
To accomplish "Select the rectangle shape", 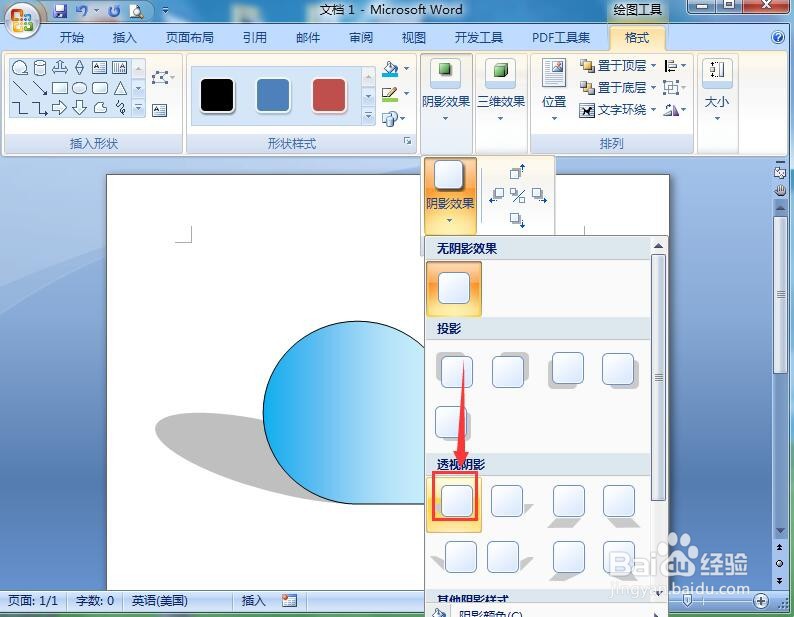I will 60,88.
